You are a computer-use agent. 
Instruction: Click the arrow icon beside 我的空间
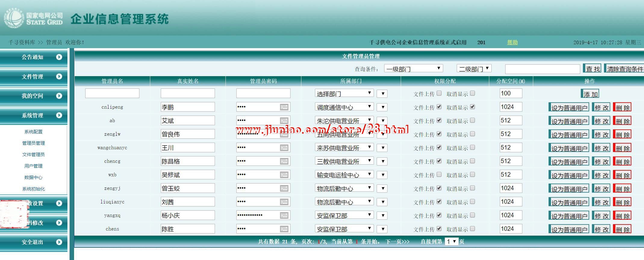coord(59,96)
